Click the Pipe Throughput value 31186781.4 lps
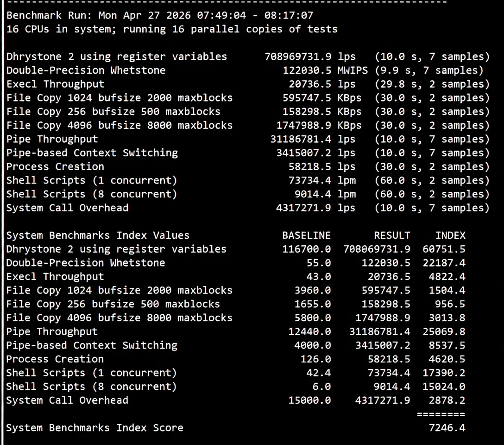The image size is (504, 445). click(x=313, y=139)
